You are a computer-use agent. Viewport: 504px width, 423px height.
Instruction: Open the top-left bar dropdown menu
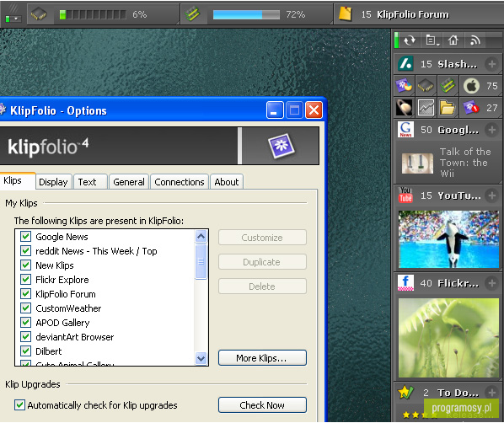pos(13,19)
